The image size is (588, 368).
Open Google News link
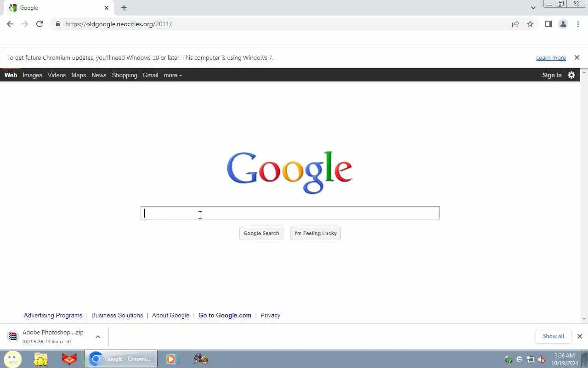coord(99,75)
